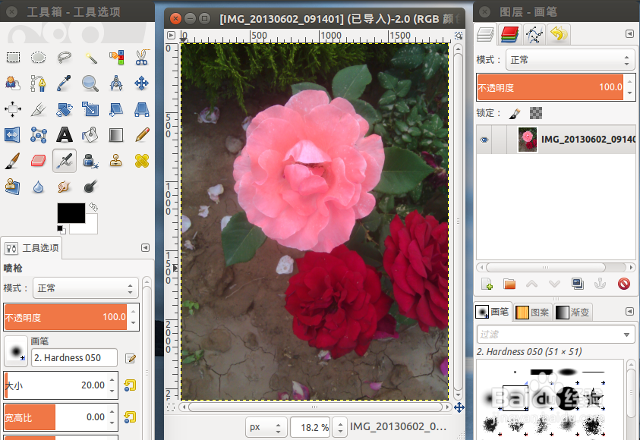
Task: Select the Clone stamp tool
Action: [x=116, y=161]
